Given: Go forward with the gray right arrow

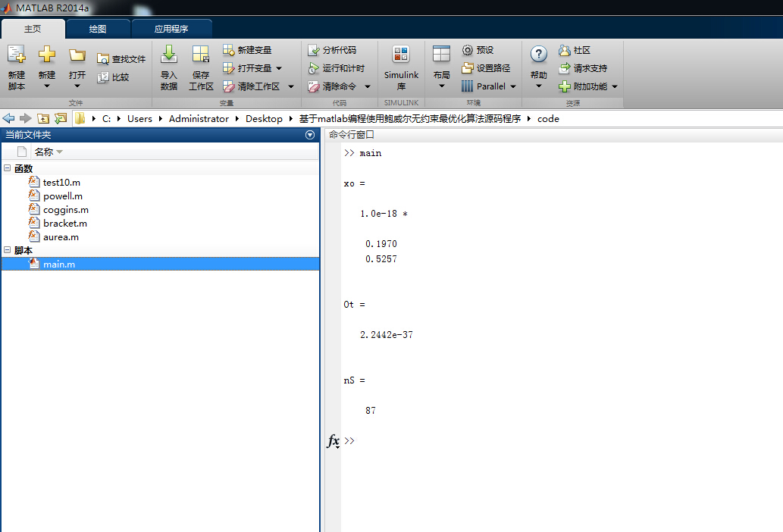Looking at the screenshot, I should coord(26,118).
